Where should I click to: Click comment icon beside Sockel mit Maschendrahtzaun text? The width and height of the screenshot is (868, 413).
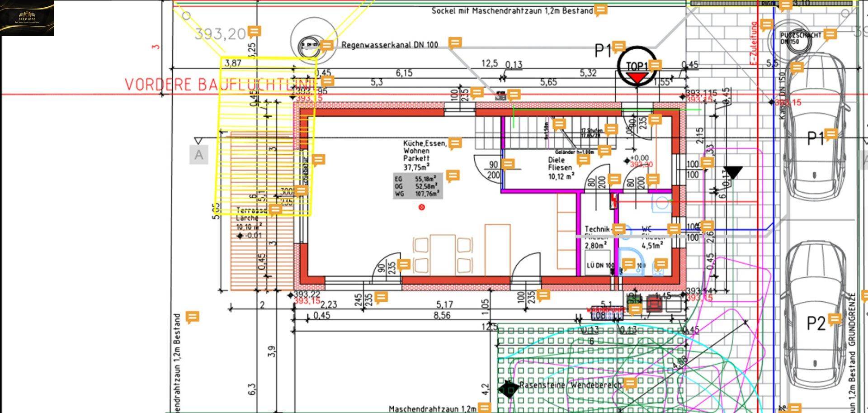[600, 9]
